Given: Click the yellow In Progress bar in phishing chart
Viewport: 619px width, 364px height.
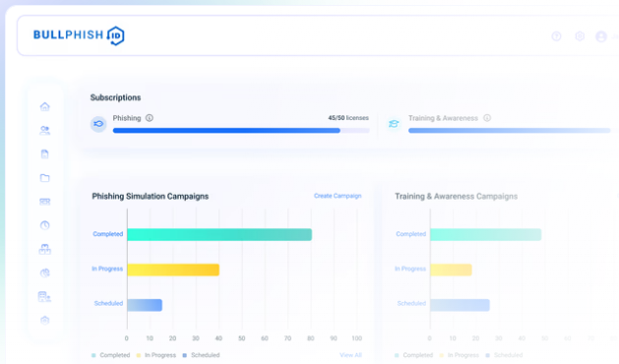Looking at the screenshot, I should [173, 270].
